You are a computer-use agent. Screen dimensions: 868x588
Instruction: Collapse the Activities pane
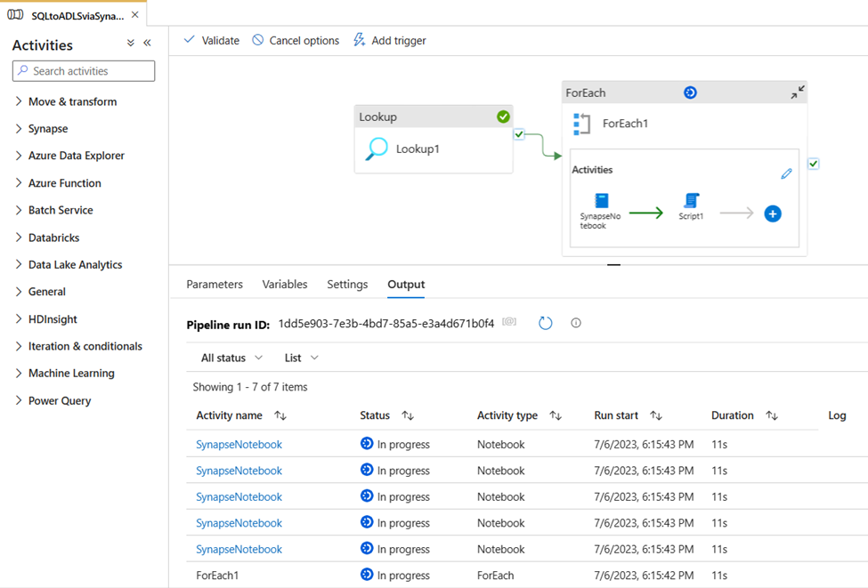(147, 43)
